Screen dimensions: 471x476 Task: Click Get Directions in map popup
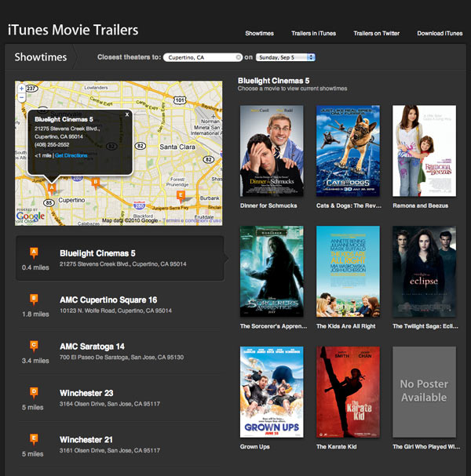[71, 156]
